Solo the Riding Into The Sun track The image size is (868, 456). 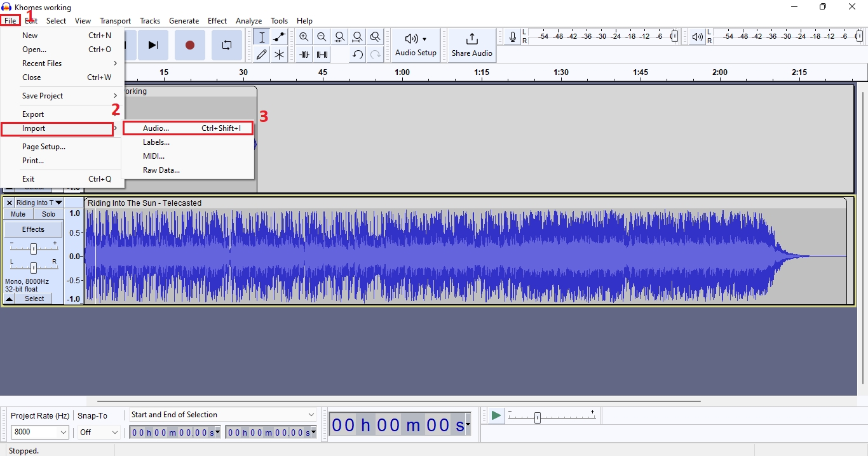click(x=49, y=215)
